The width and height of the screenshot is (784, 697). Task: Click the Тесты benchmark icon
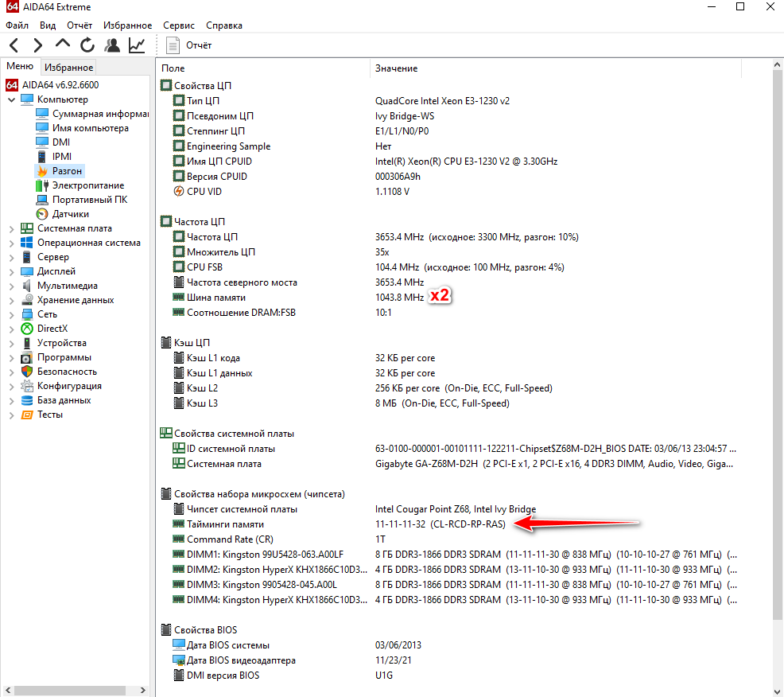[x=27, y=415]
